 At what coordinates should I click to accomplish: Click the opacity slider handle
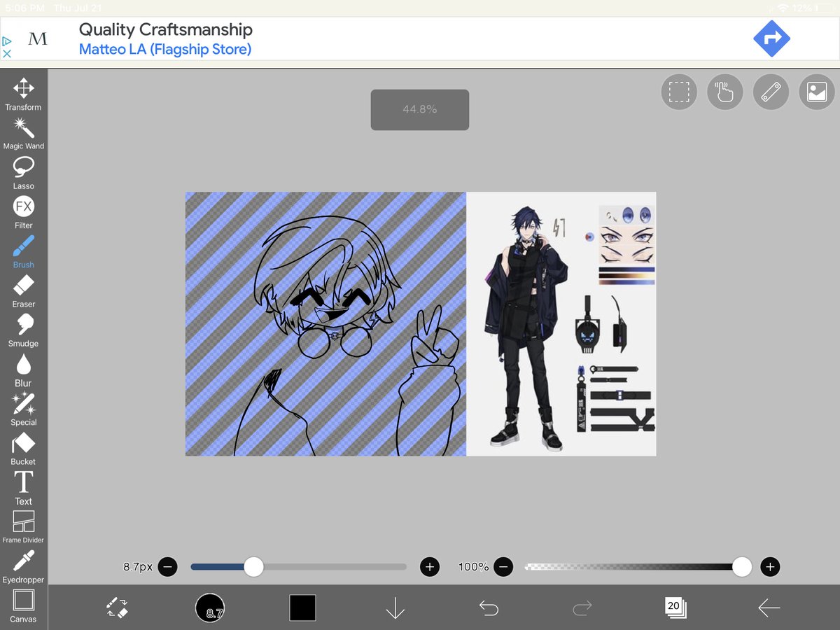(x=742, y=567)
